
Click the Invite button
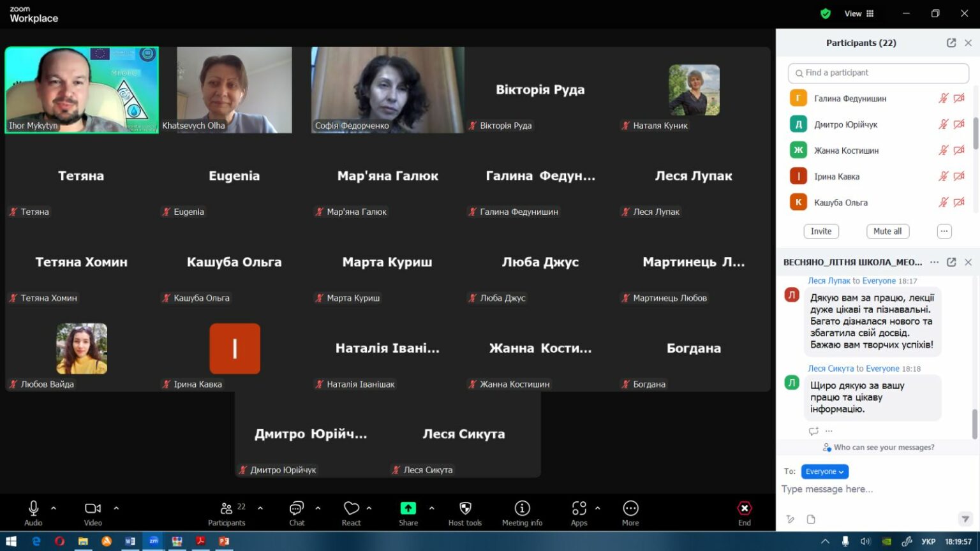pos(821,231)
